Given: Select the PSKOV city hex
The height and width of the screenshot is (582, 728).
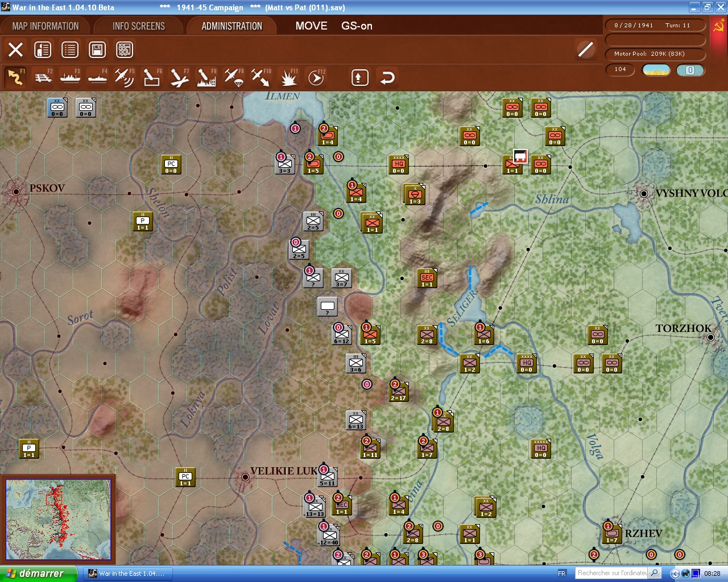Looking at the screenshot, I should (16, 192).
